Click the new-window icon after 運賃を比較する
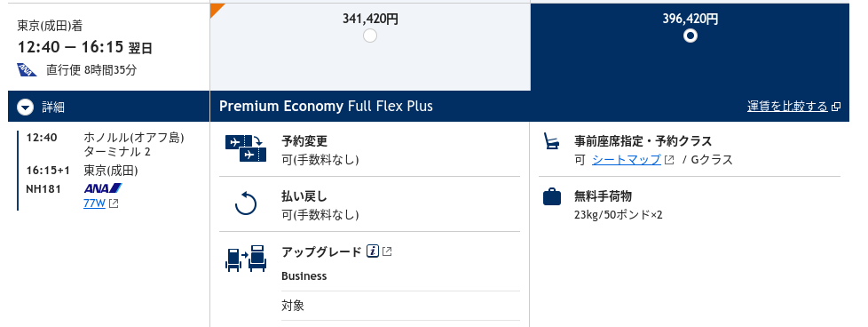This screenshot has height=327, width=868. pyautogui.click(x=836, y=107)
